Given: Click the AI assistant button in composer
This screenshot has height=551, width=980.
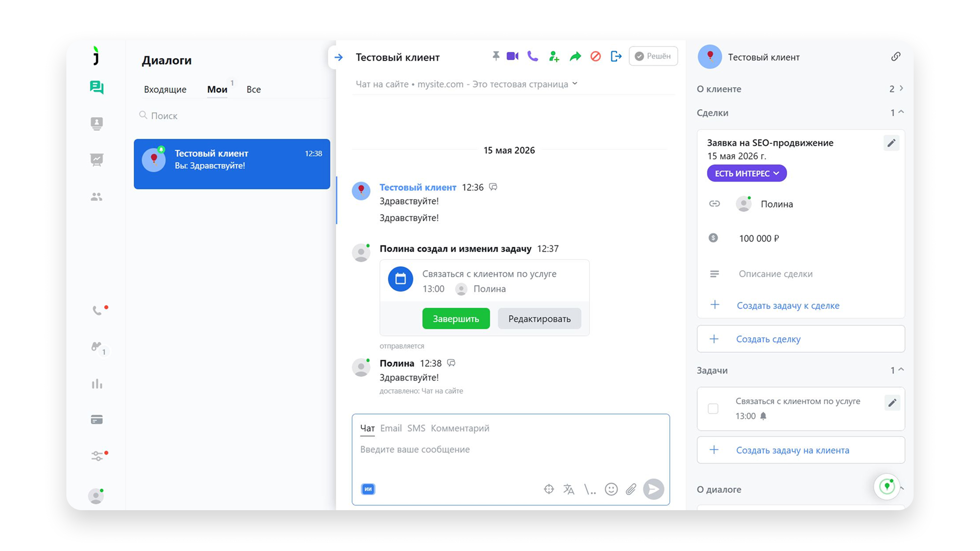Looking at the screenshot, I should pos(368,489).
